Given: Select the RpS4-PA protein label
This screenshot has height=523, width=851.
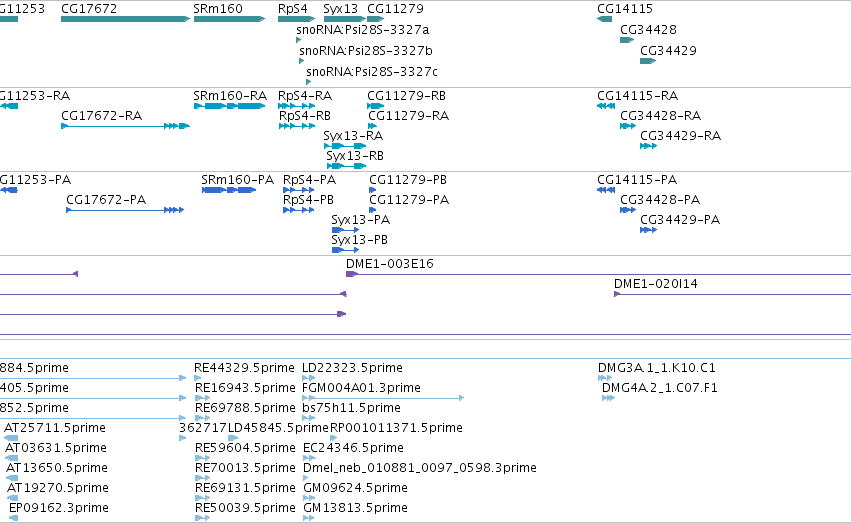Looking at the screenshot, I should 309,180.
